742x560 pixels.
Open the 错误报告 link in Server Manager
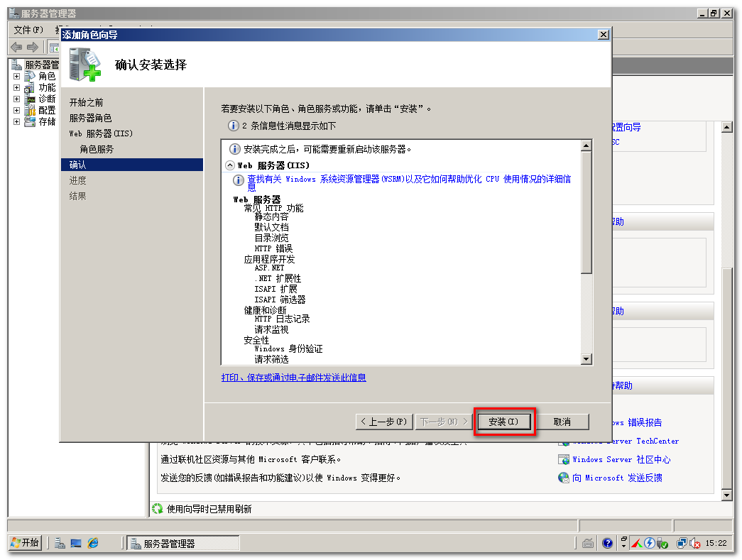636,422
